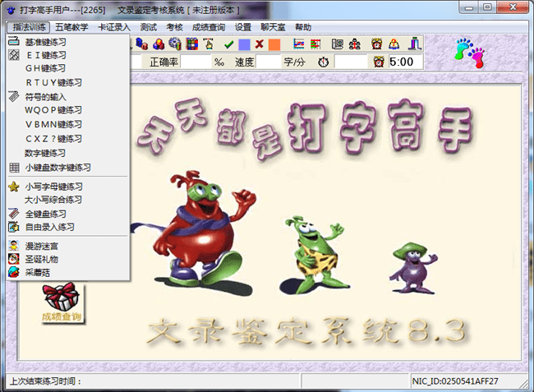Select 基准键练习 from the menu
The height and width of the screenshot is (392, 534).
point(46,41)
